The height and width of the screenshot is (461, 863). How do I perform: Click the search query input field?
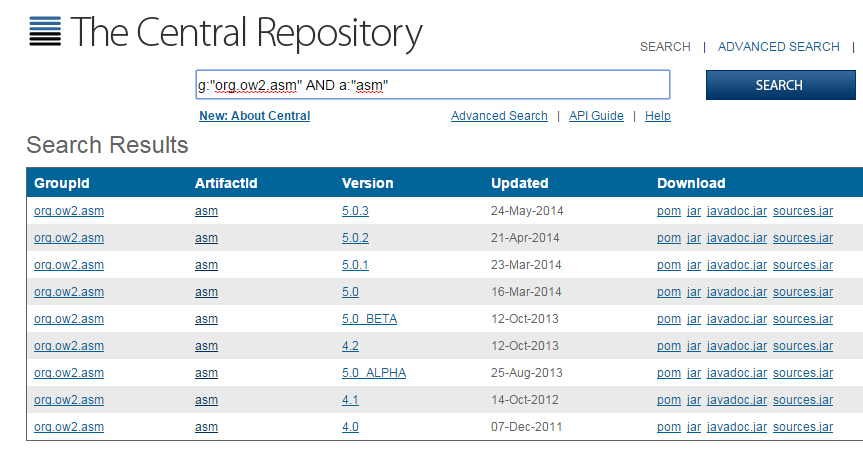(x=432, y=85)
